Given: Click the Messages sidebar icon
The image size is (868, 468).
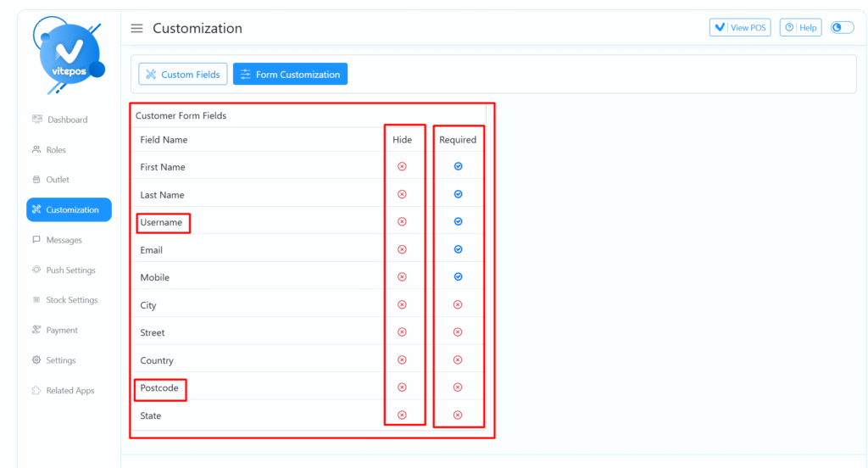Looking at the screenshot, I should [36, 240].
